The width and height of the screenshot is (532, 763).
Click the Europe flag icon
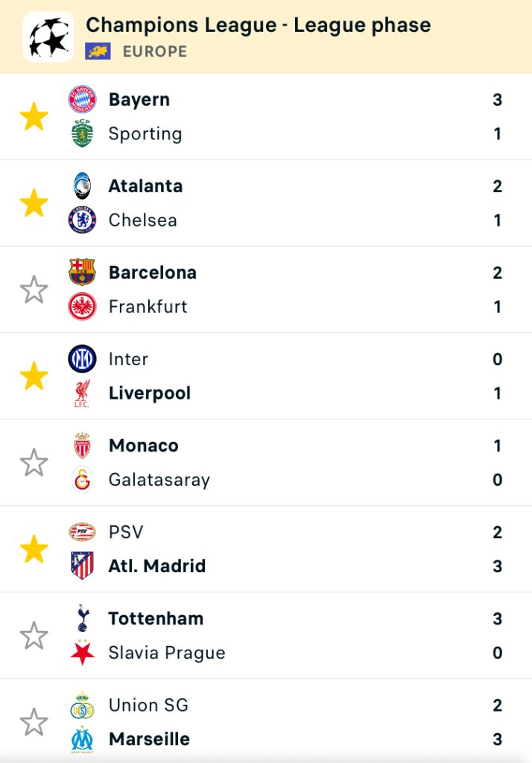pyautogui.click(x=98, y=51)
